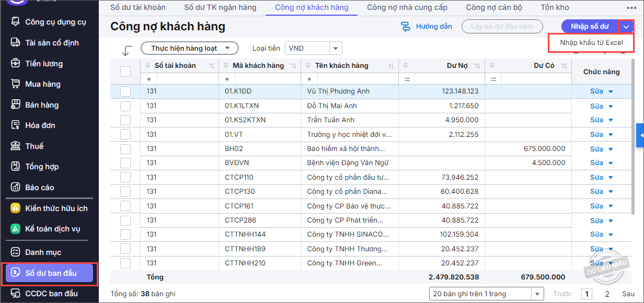Toggle the select-all header checkbox

pyautogui.click(x=125, y=72)
